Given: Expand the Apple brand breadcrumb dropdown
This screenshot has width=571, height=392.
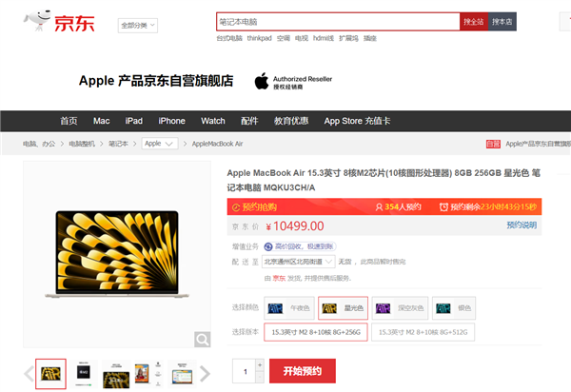Looking at the screenshot, I should pos(160,144).
